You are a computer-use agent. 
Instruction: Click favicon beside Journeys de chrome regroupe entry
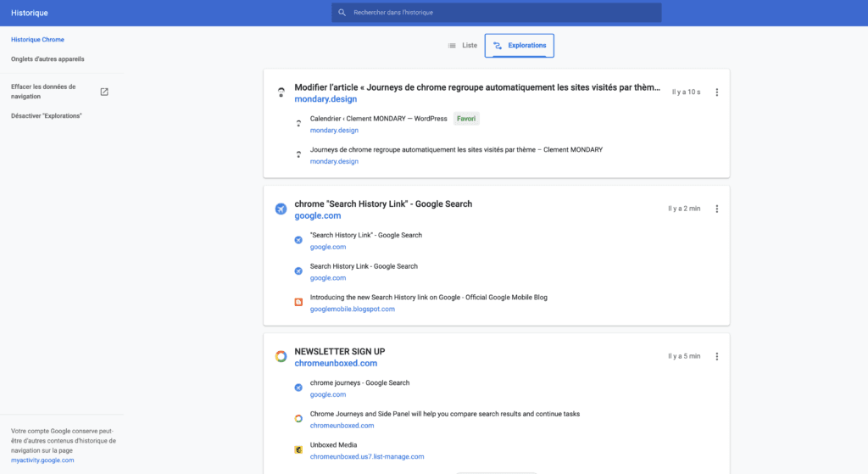click(x=298, y=154)
